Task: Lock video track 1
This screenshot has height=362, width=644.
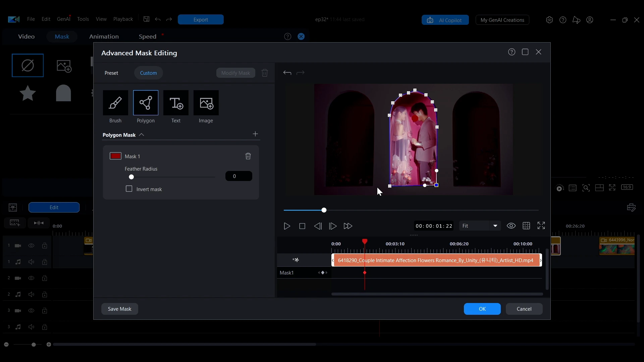Action: coord(45,246)
